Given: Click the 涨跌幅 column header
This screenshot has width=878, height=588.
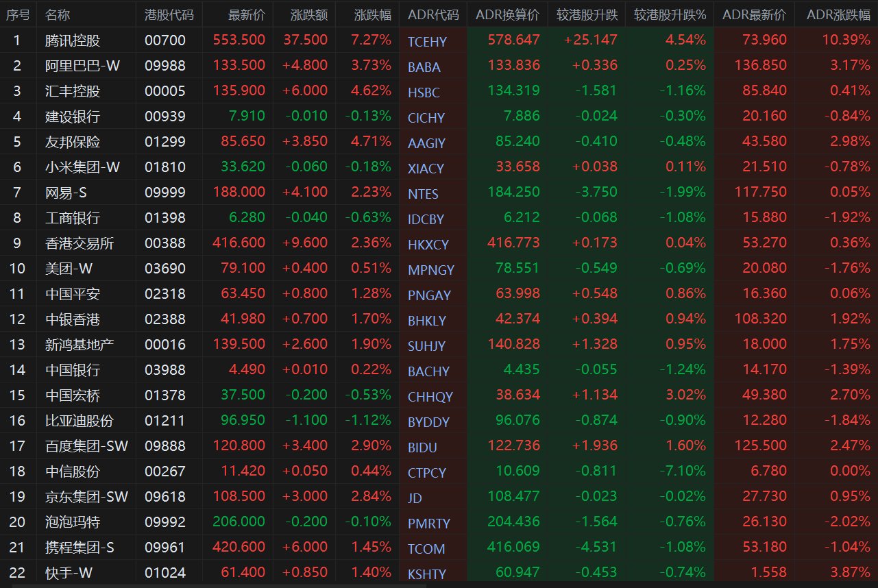Looking at the screenshot, I should [x=373, y=14].
